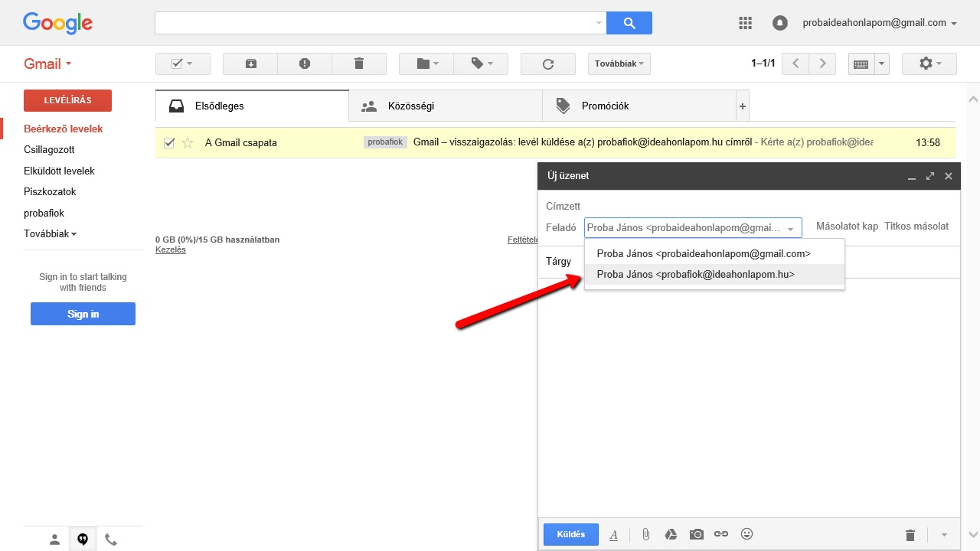Click the blue Sign in button
Screen dimensions: 980x551
pos(83,314)
